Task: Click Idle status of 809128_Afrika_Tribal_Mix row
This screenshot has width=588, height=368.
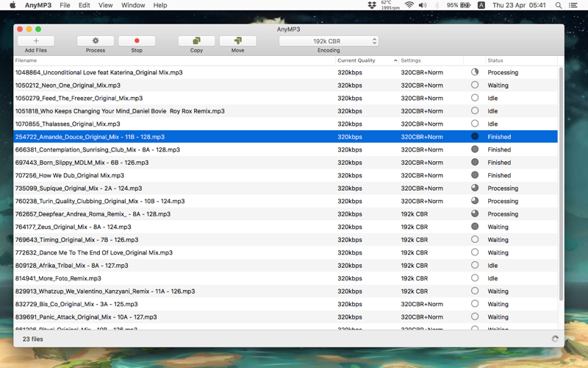Action: click(492, 266)
